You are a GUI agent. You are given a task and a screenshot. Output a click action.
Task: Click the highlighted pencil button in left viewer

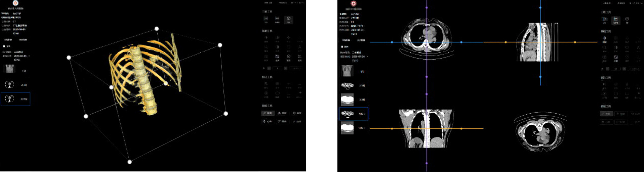pos(268,113)
